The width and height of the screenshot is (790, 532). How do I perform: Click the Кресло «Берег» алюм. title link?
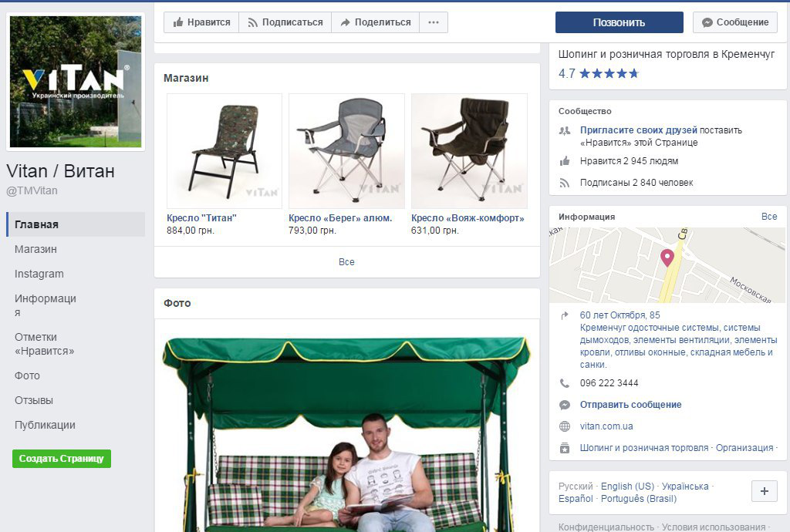tap(340, 218)
